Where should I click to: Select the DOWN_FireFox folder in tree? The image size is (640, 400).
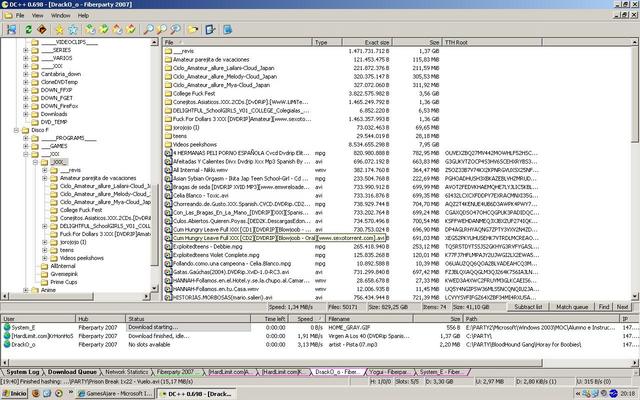[x=60, y=106]
